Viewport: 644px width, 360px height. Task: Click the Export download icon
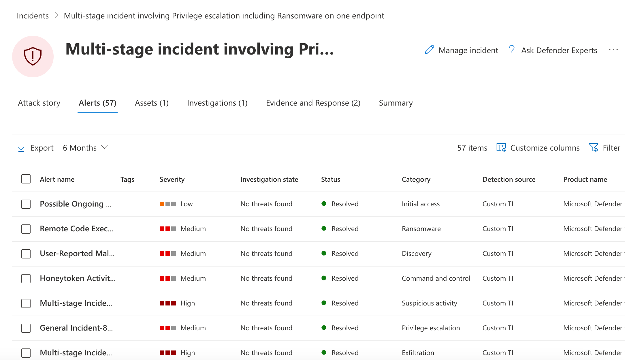click(x=21, y=147)
